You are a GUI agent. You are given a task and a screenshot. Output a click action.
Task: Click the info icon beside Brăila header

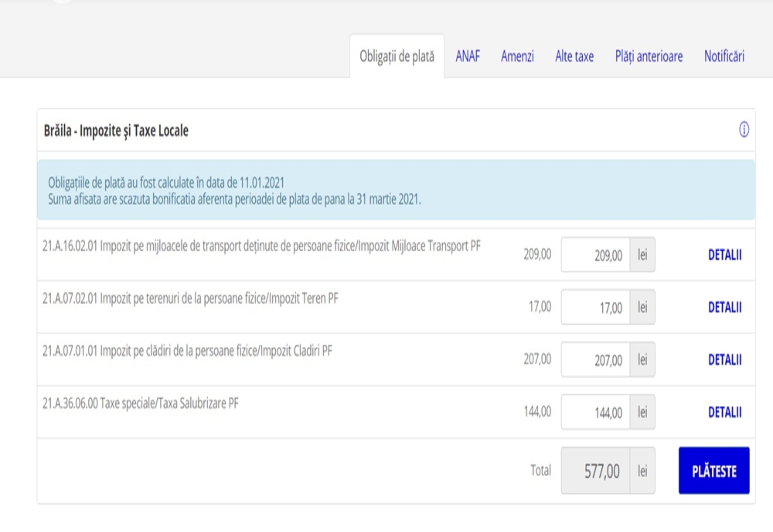pyautogui.click(x=744, y=130)
